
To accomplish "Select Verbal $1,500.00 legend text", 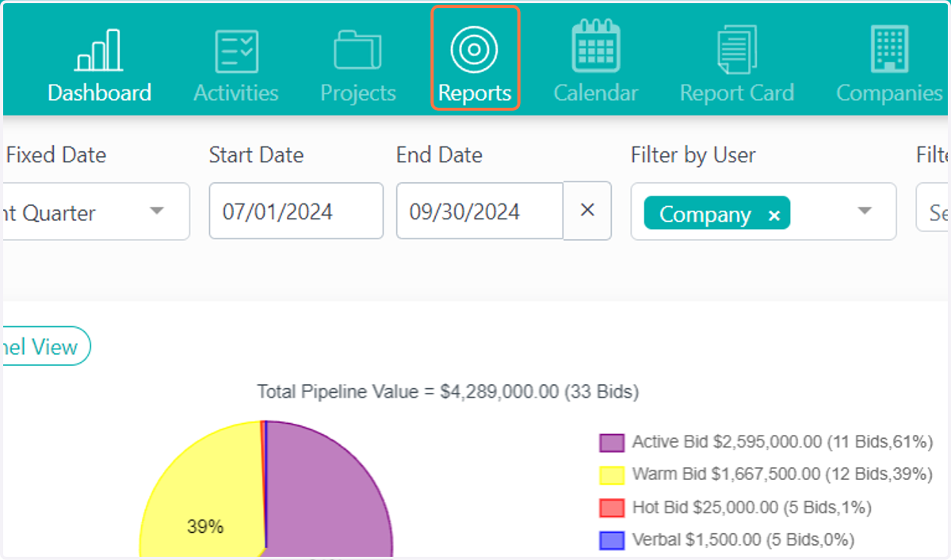I will click(743, 540).
